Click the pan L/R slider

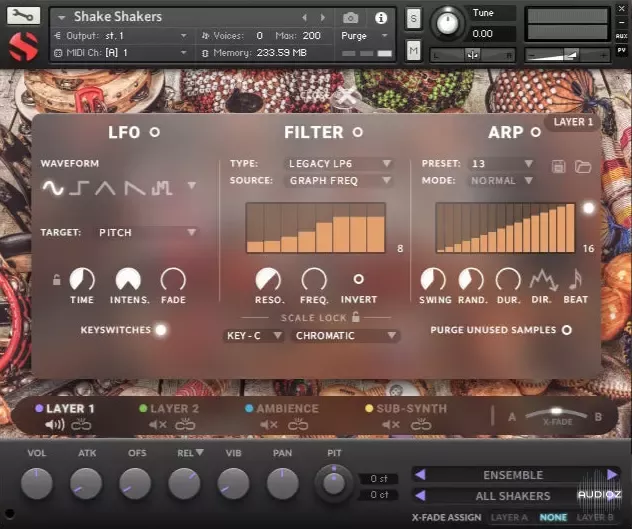472,54
